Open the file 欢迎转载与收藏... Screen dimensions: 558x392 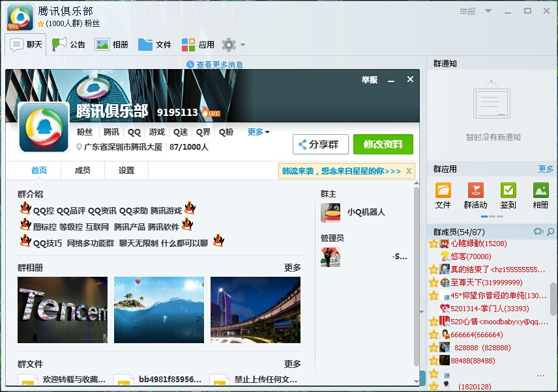[x=62, y=379]
